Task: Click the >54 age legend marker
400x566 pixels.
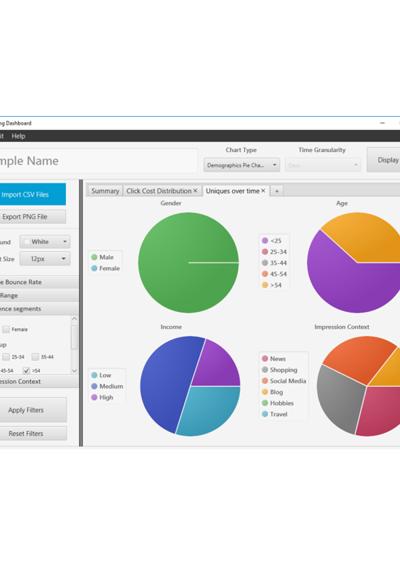Action: [265, 285]
